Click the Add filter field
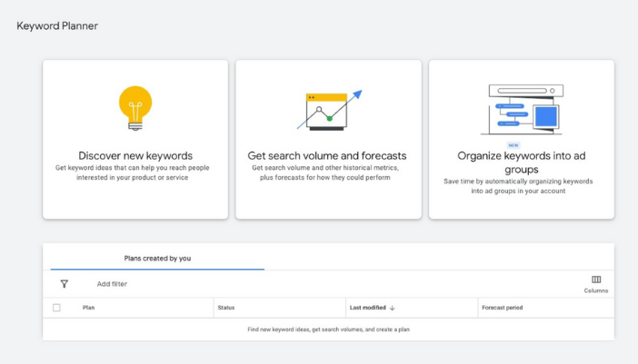Viewport: 638px width, 364px height. click(x=112, y=284)
